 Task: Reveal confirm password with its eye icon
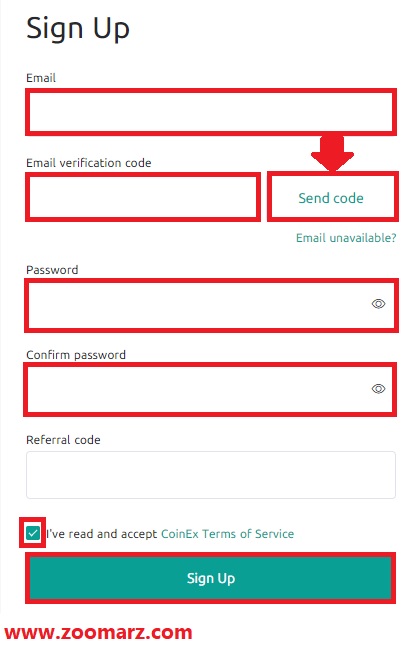(x=378, y=388)
